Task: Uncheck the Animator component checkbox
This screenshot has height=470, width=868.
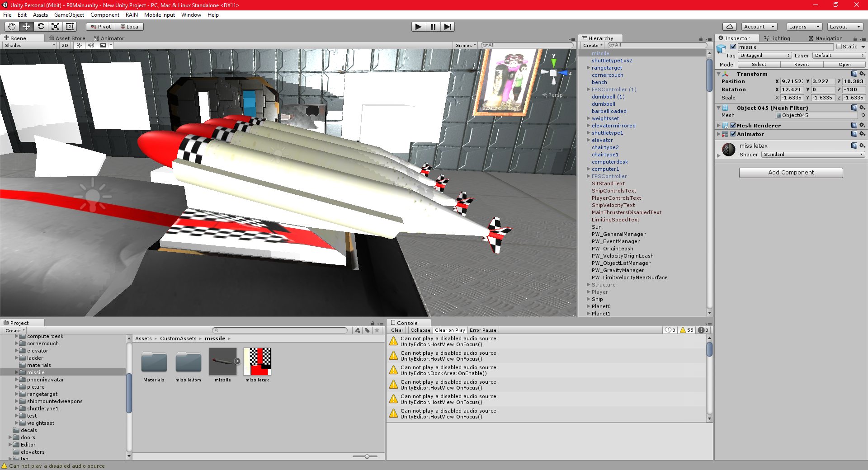Action: 733,134
